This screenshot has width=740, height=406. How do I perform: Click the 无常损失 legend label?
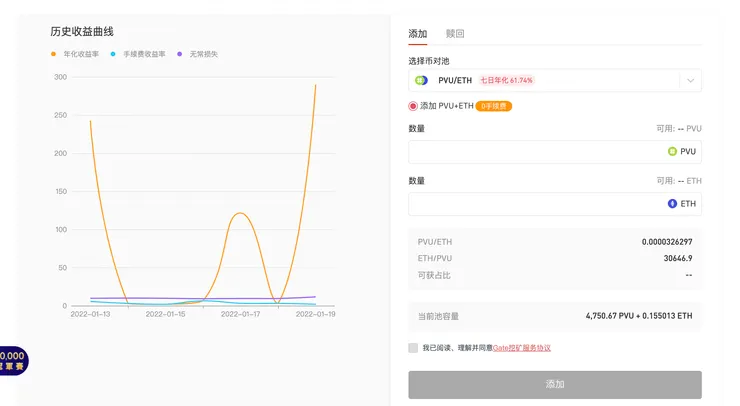coord(203,54)
